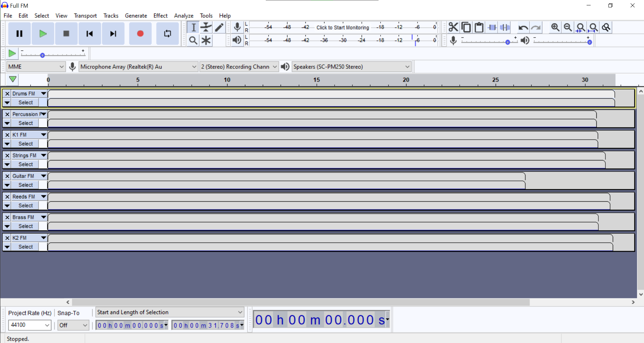
Task: Choose the Zoom magnifier tool
Action: (193, 41)
